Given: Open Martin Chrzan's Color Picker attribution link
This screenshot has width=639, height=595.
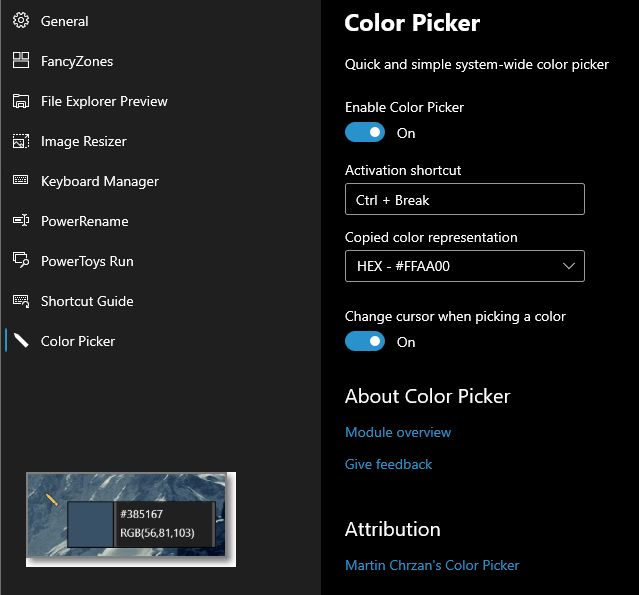Looking at the screenshot, I should (432, 565).
